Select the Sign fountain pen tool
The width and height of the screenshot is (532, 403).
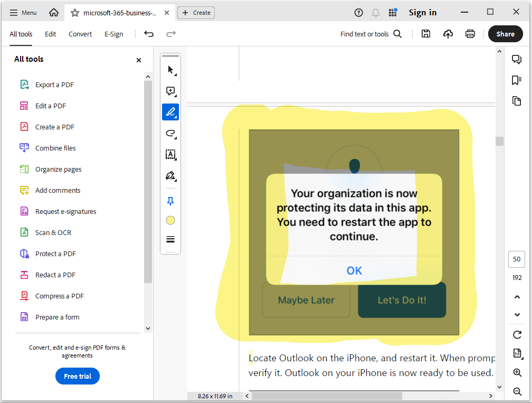[x=170, y=175]
